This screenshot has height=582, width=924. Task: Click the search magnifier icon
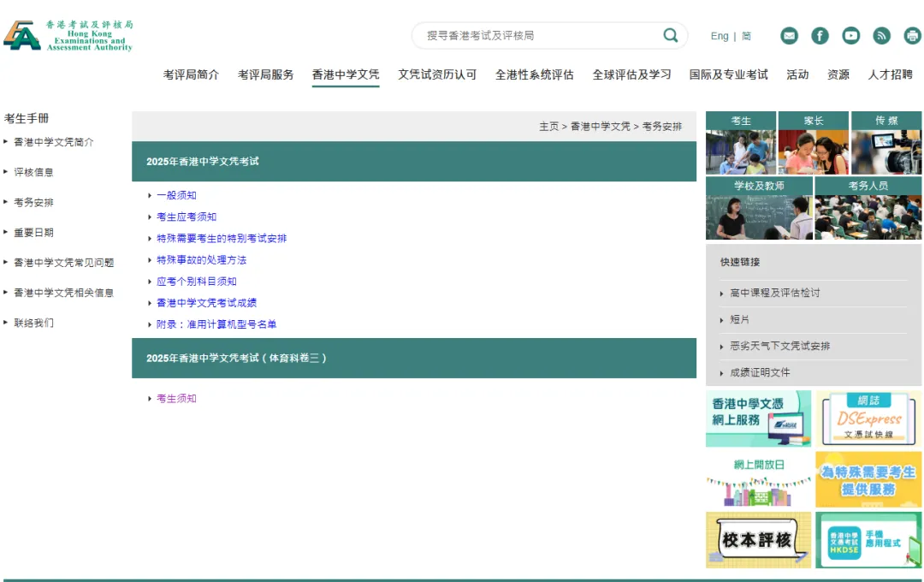(671, 35)
